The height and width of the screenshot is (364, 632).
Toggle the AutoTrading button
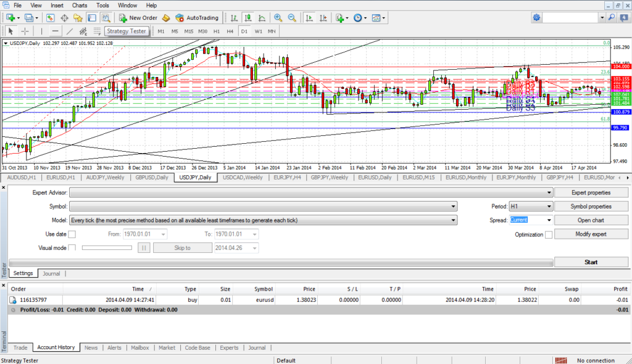tap(197, 18)
